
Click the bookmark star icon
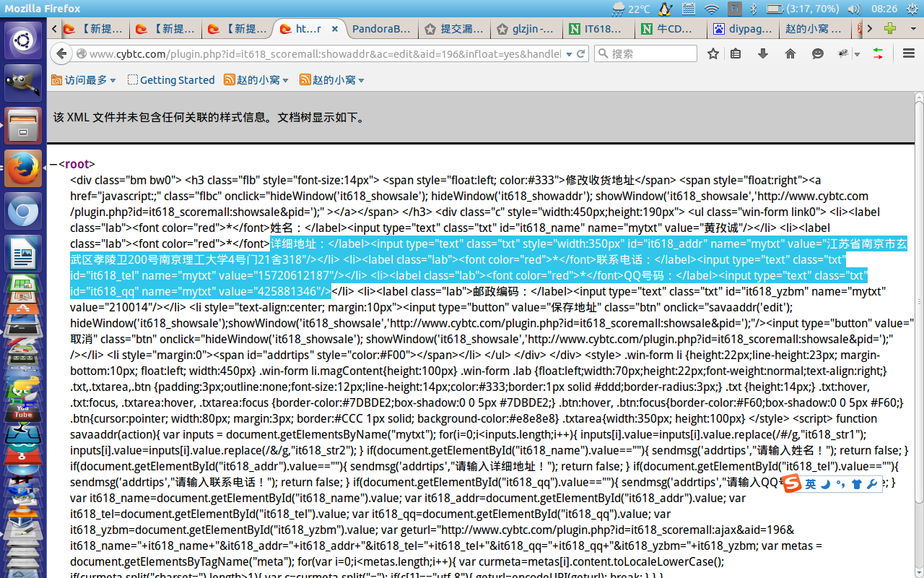pyautogui.click(x=713, y=53)
